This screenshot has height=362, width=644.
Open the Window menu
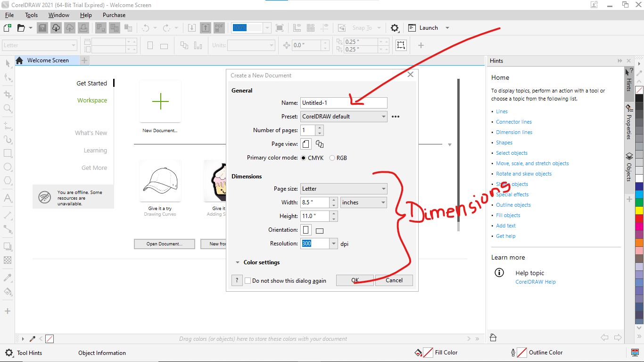59,15
